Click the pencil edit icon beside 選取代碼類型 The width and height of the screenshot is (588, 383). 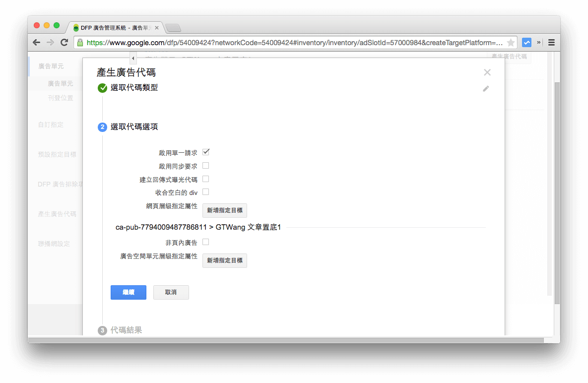coord(486,89)
